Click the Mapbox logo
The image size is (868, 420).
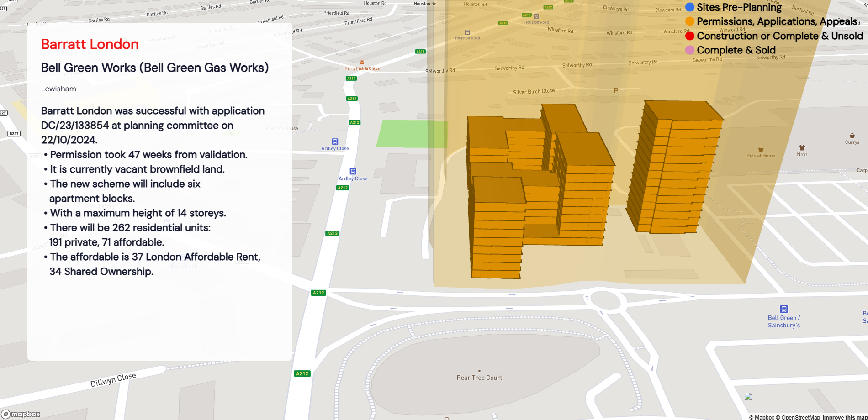click(x=21, y=414)
